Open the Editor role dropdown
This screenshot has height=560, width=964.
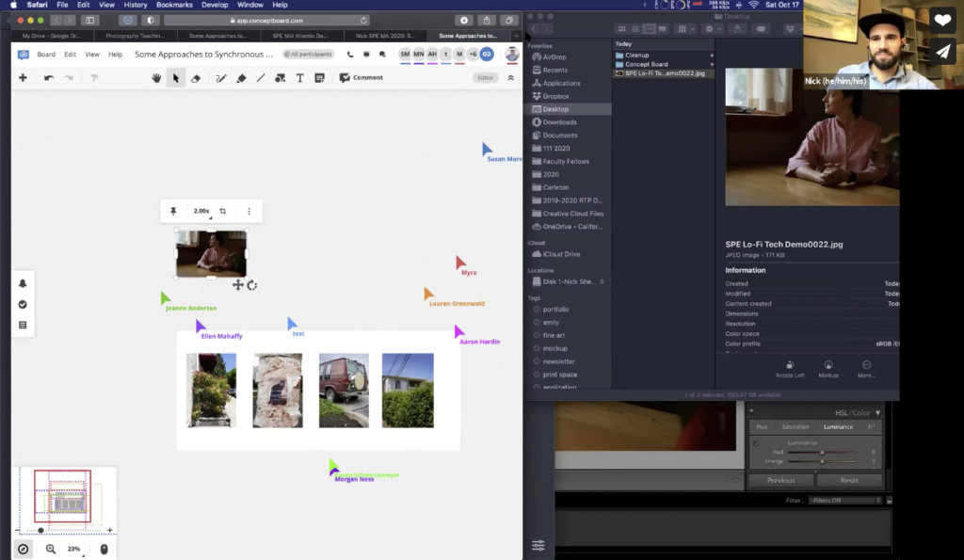click(x=486, y=77)
